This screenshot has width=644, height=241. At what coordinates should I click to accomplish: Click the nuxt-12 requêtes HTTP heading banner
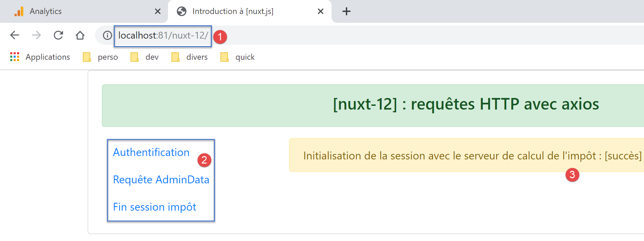click(465, 104)
